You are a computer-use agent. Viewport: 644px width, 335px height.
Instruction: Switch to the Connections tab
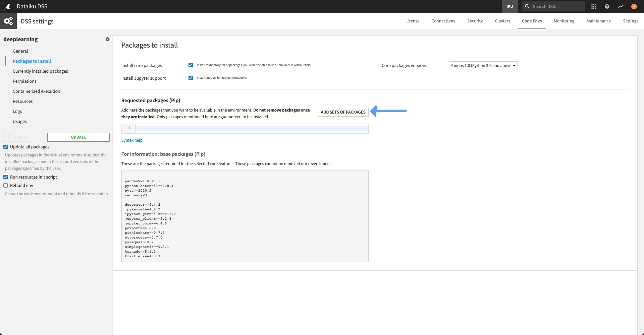tap(443, 21)
